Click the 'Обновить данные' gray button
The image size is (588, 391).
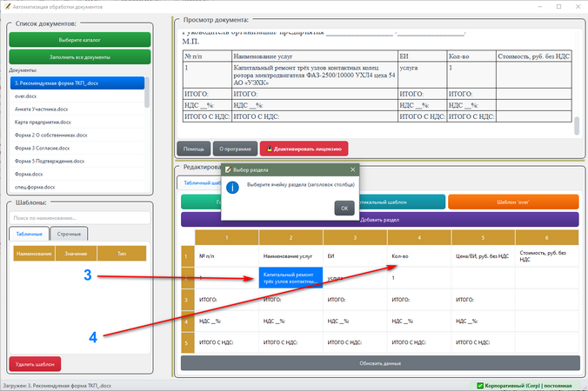[380, 363]
